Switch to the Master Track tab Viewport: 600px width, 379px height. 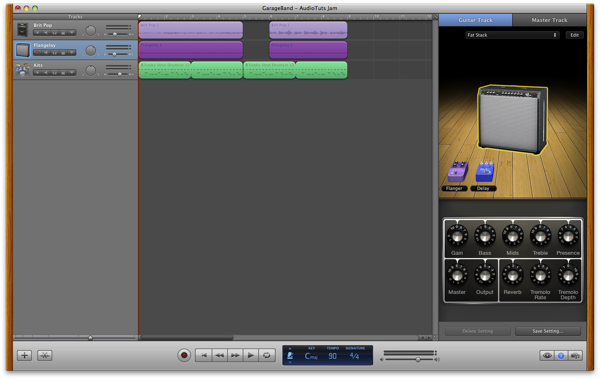pos(549,20)
